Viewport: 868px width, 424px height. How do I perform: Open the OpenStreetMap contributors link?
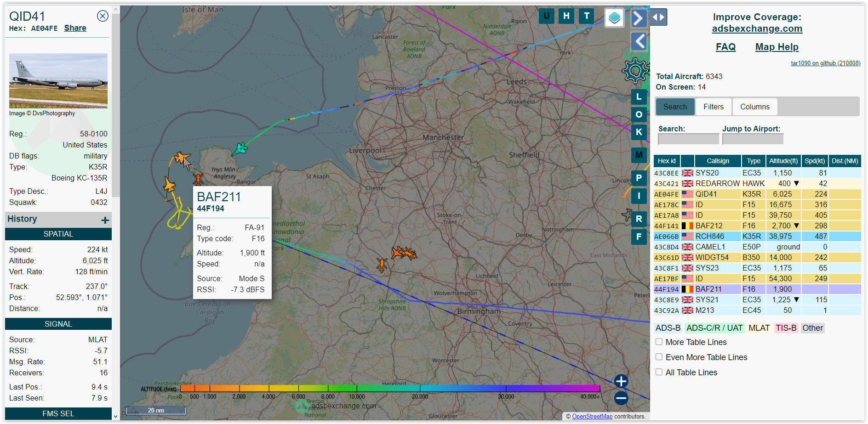tap(592, 416)
